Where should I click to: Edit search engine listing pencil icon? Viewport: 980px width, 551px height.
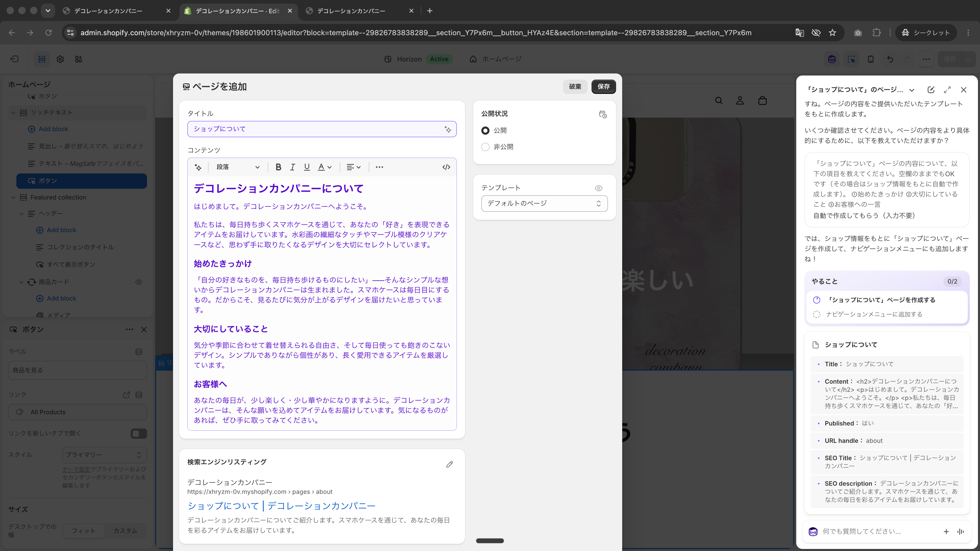449,464
